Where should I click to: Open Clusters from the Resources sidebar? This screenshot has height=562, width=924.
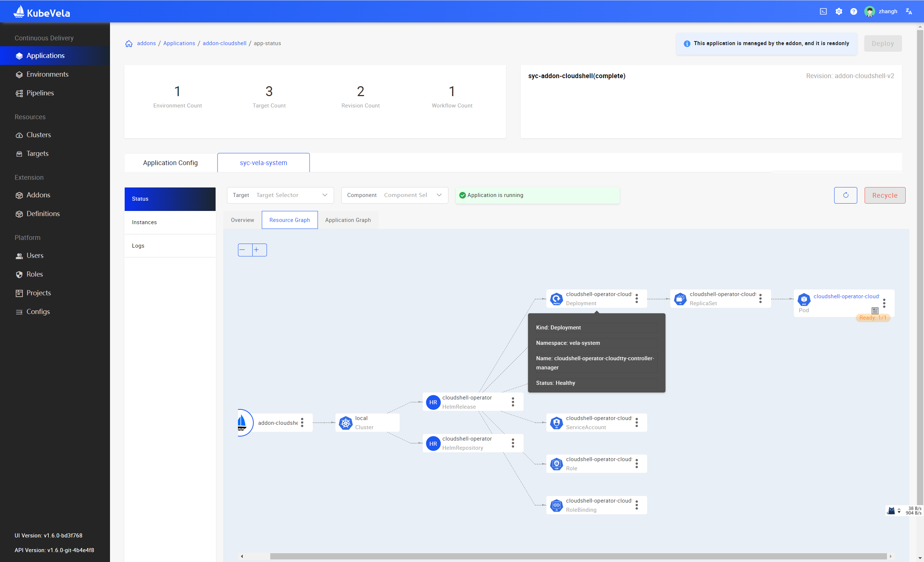[38, 135]
